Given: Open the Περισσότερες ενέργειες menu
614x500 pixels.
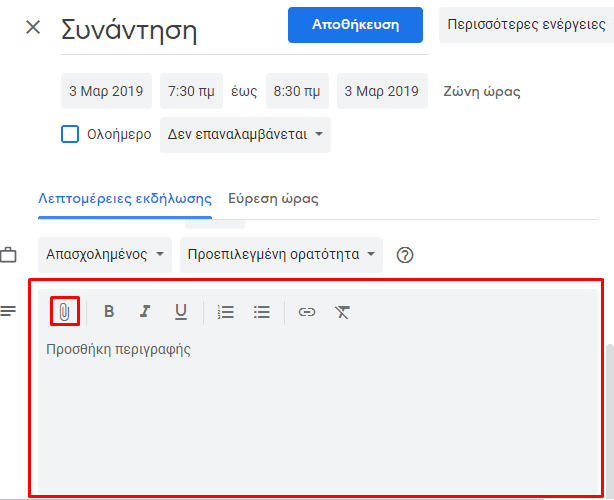Looking at the screenshot, I should (526, 25).
